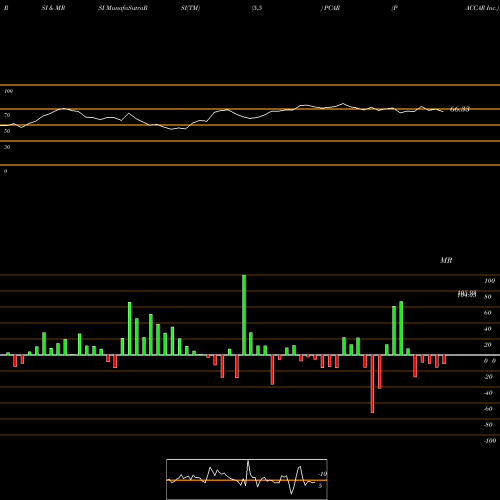Click the tallest green MR histogram bar
This screenshot has height=500, width=500.
click(244, 315)
